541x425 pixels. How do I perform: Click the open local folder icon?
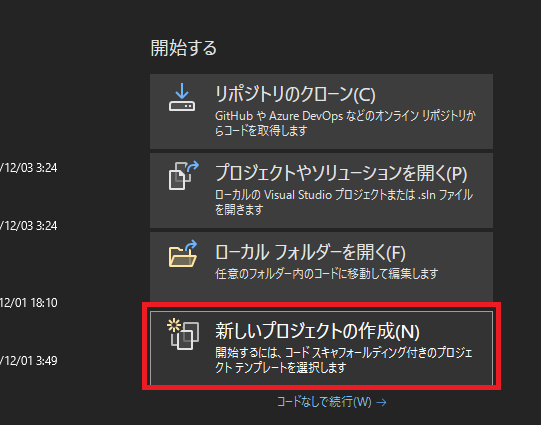click(183, 254)
